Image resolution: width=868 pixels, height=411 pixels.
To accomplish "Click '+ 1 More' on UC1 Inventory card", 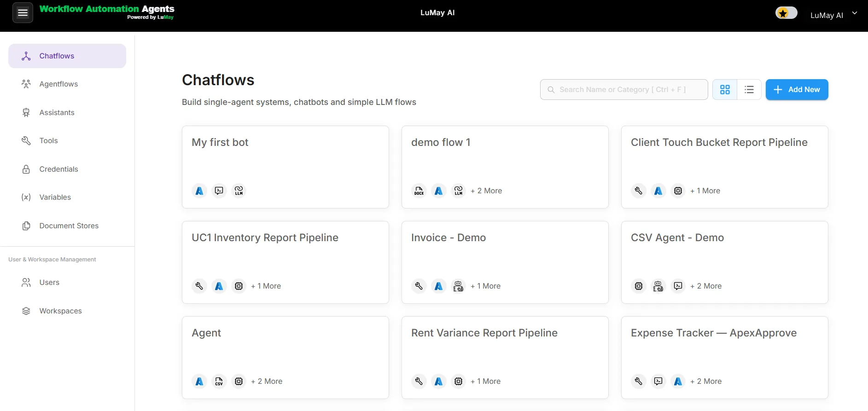I will click(x=266, y=286).
